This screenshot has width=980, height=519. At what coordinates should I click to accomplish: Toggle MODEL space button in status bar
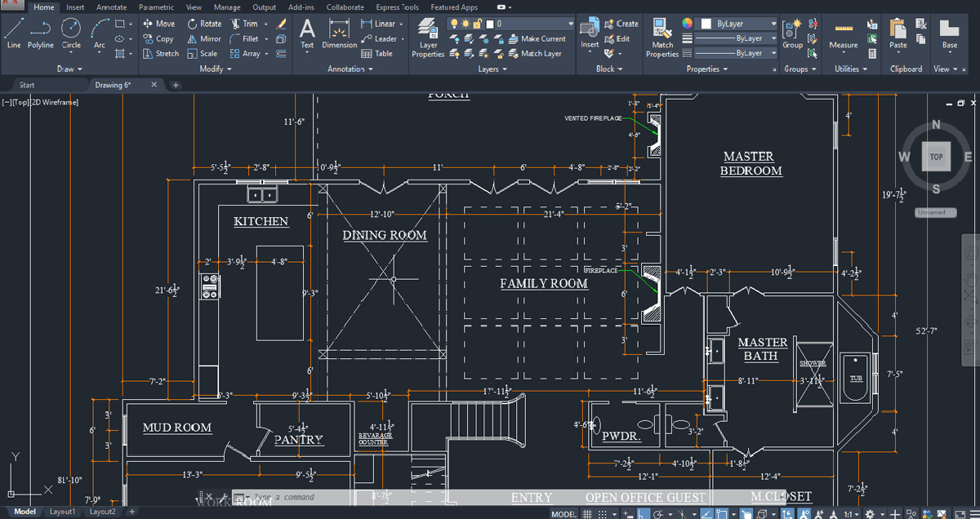(563, 514)
